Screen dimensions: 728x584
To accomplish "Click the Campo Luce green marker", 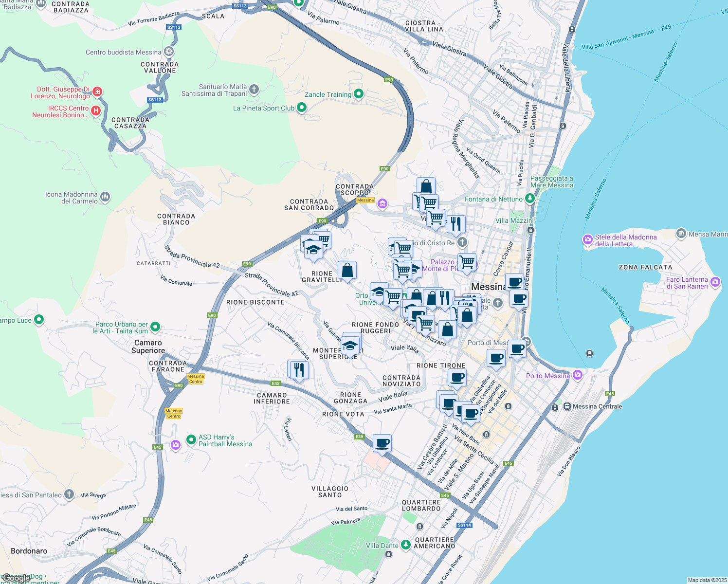I will 39,320.
